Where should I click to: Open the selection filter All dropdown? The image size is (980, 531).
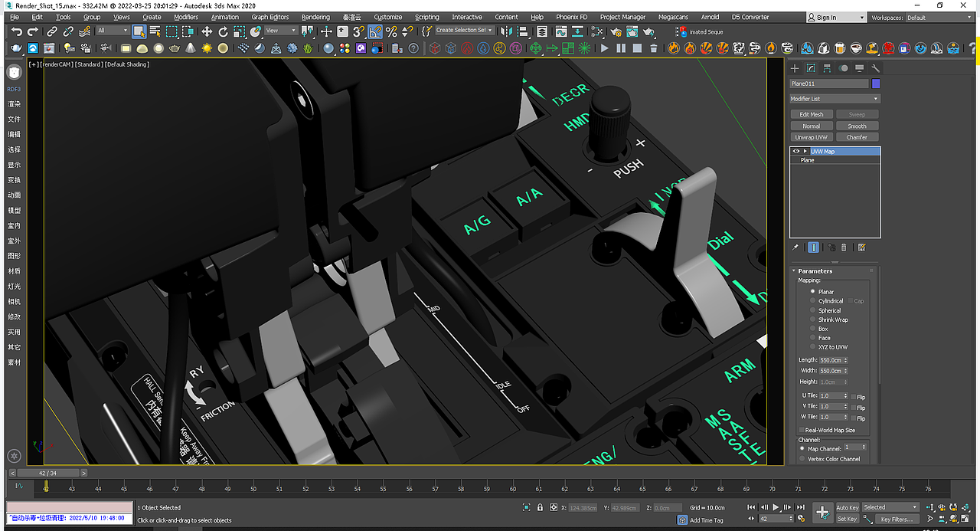point(113,31)
